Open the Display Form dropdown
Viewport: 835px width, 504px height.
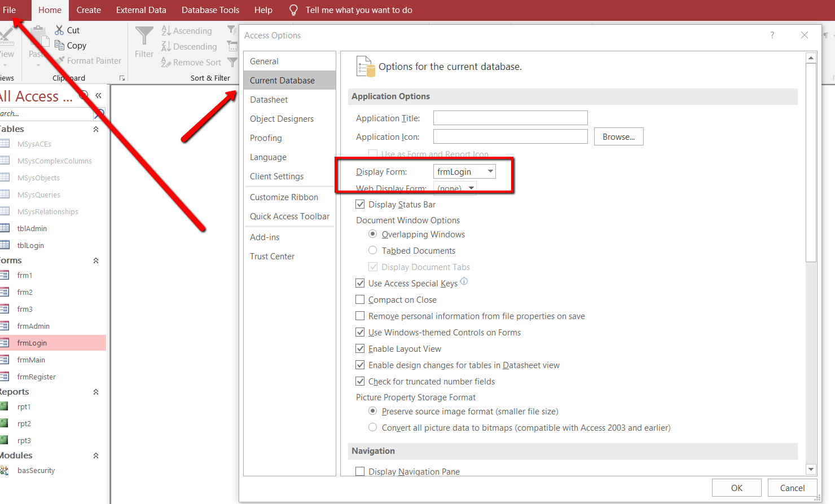click(490, 171)
